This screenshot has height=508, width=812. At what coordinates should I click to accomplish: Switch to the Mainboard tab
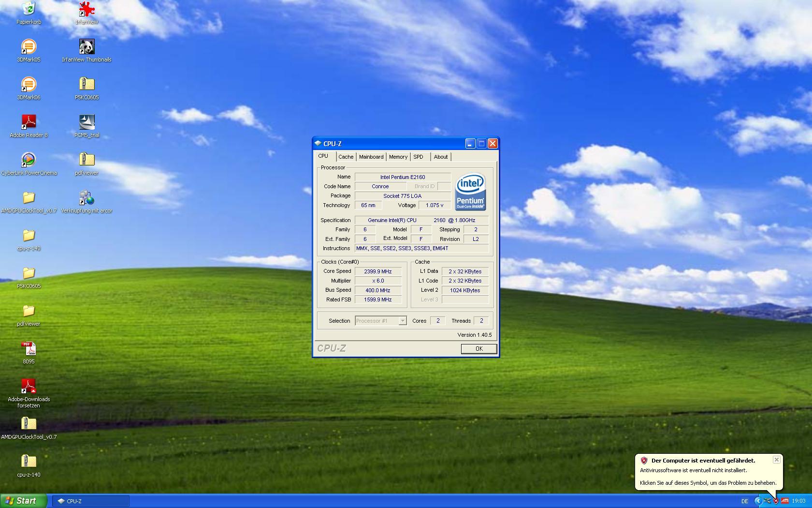coord(371,157)
